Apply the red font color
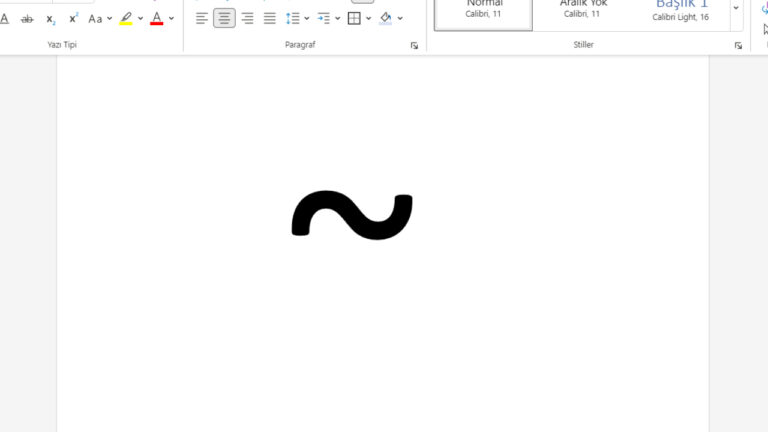Screen dimensions: 768x432 157,18
